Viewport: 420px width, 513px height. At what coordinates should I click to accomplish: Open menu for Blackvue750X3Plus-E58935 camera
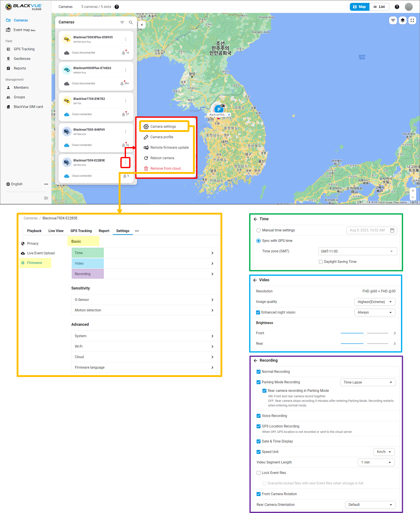coord(126,39)
